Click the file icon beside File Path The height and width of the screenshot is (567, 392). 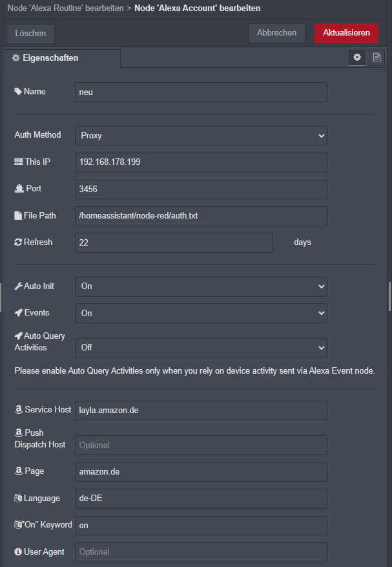click(x=18, y=215)
